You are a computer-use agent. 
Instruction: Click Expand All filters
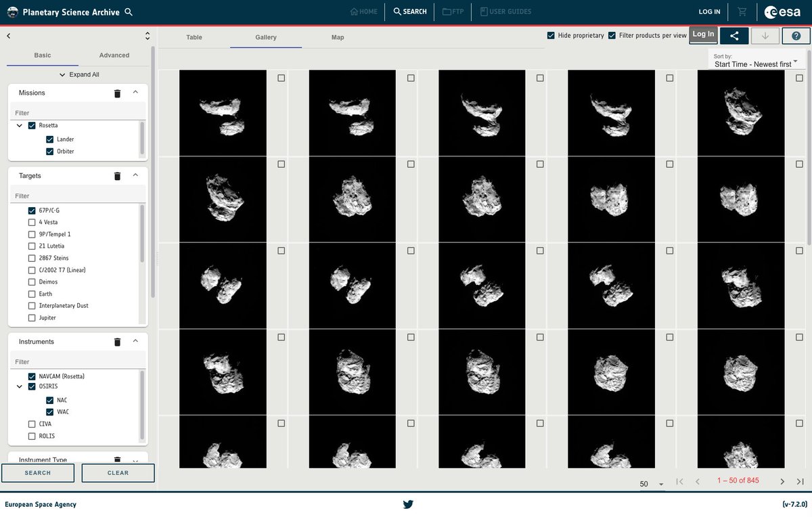click(79, 74)
